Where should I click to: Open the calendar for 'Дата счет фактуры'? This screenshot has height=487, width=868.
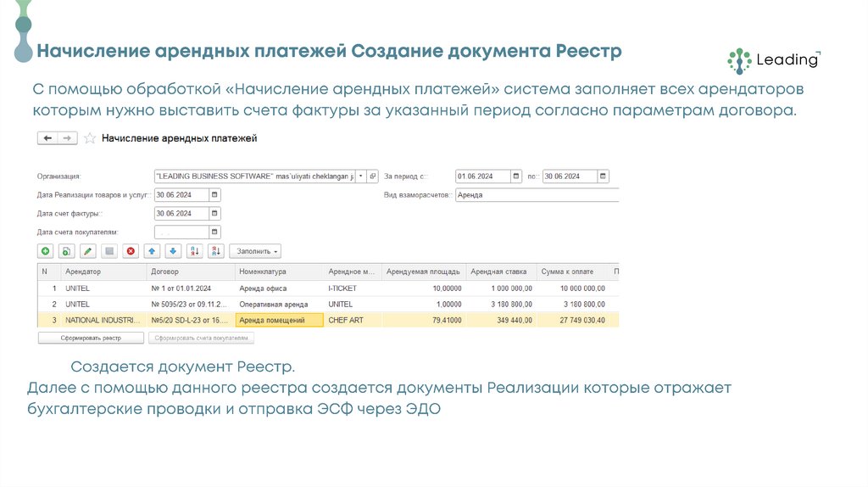[x=214, y=213]
